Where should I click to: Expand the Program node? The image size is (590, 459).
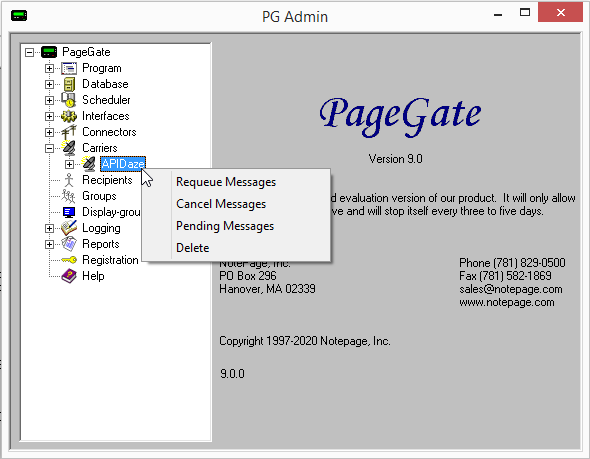[49, 68]
